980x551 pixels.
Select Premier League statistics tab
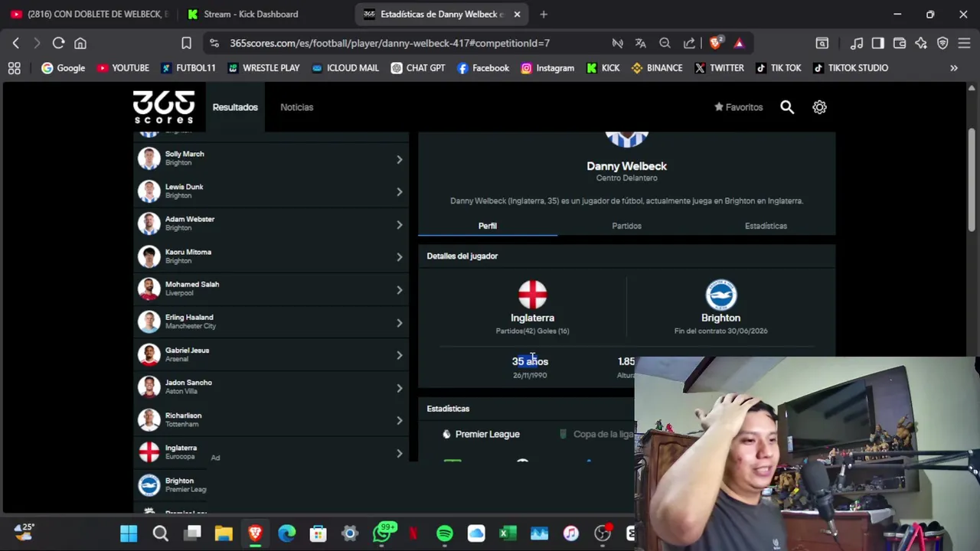click(481, 434)
